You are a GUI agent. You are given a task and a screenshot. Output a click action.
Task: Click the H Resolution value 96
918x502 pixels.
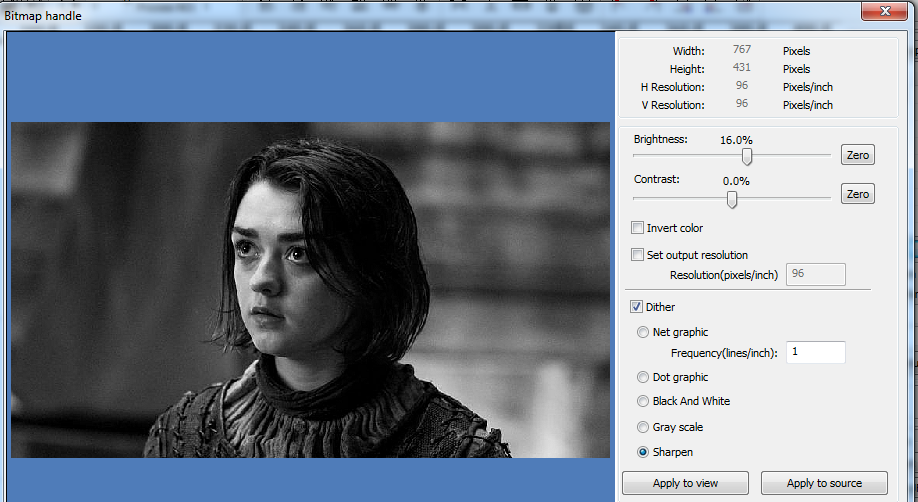(x=742, y=86)
